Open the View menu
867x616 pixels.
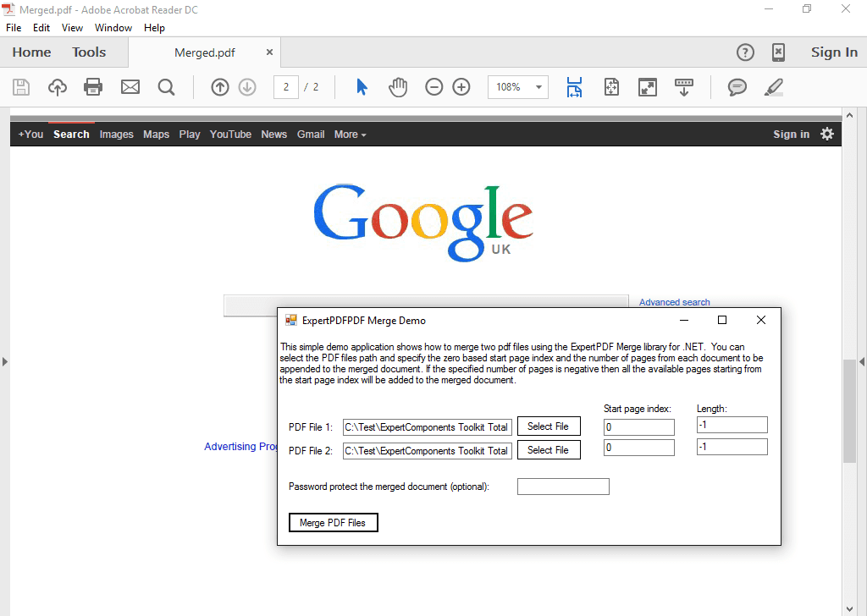(72, 28)
